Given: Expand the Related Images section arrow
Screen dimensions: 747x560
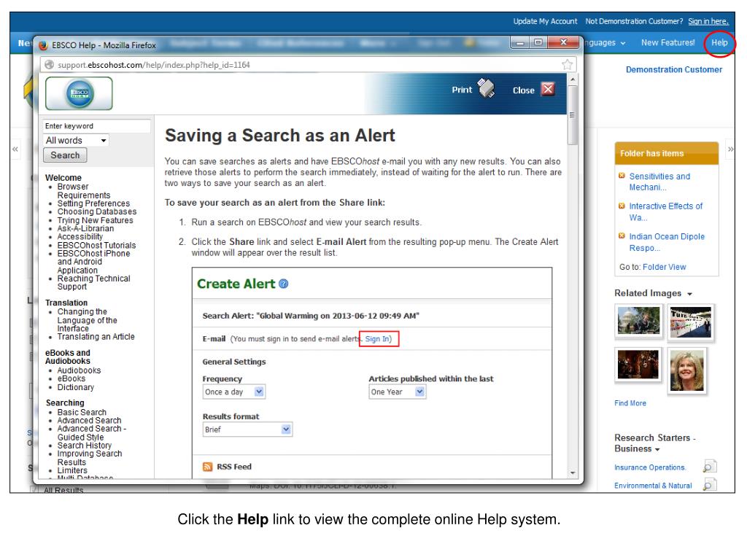Looking at the screenshot, I should coord(689,294).
